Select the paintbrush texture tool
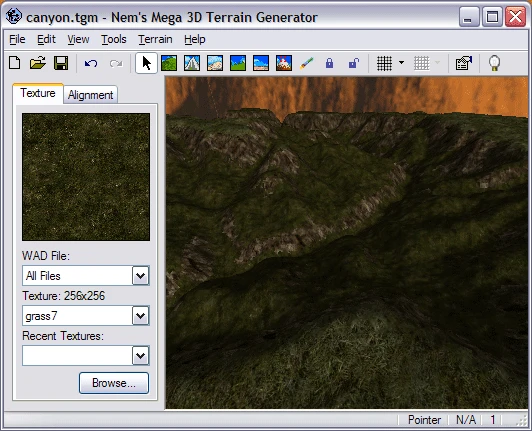 coord(307,63)
